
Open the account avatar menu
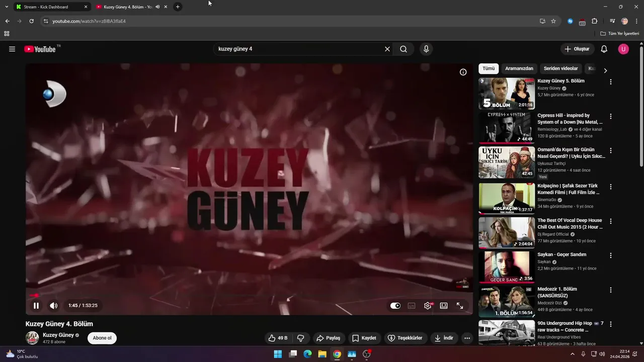pos(623,49)
